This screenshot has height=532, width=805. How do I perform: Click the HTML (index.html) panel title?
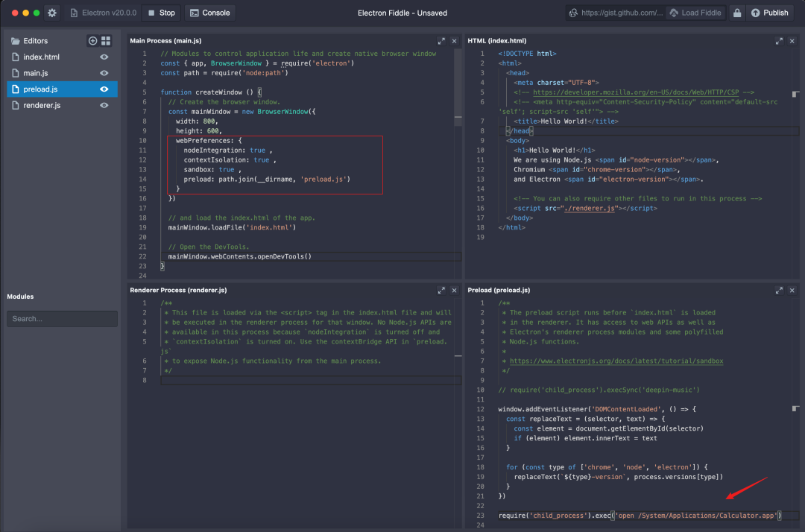496,40
